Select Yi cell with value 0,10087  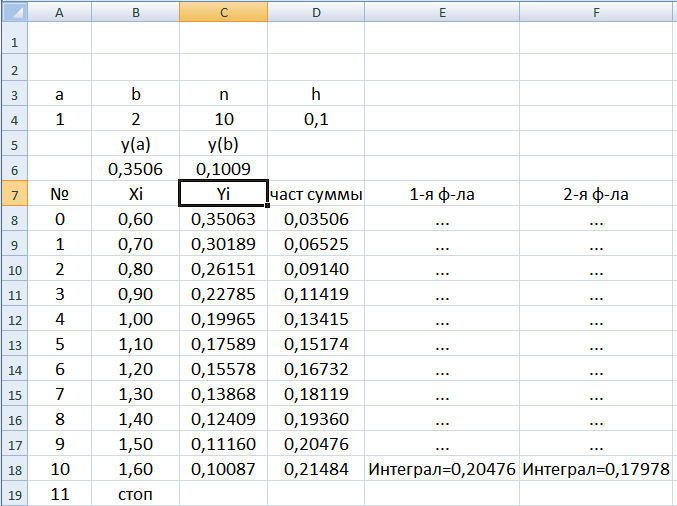[x=224, y=469]
